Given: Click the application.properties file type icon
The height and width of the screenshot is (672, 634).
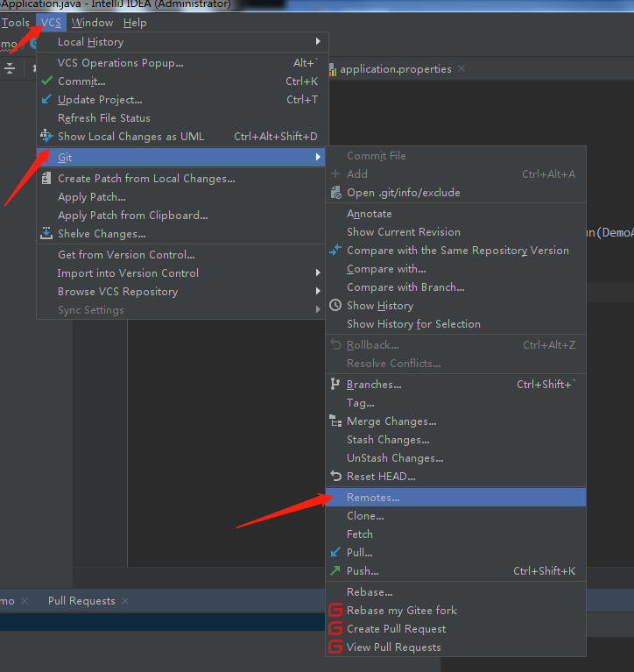Looking at the screenshot, I should click(333, 69).
